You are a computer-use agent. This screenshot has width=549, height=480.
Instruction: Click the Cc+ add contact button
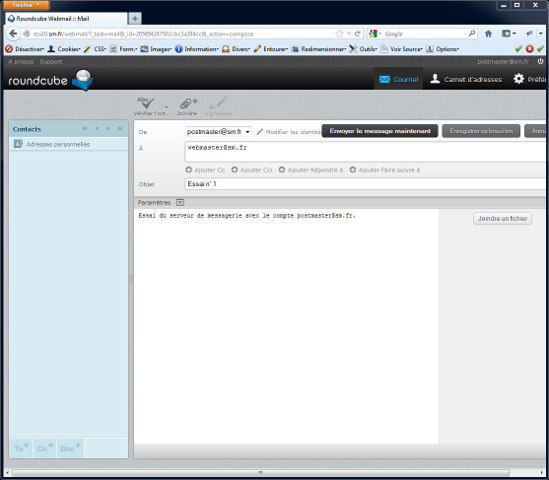pos(44,448)
